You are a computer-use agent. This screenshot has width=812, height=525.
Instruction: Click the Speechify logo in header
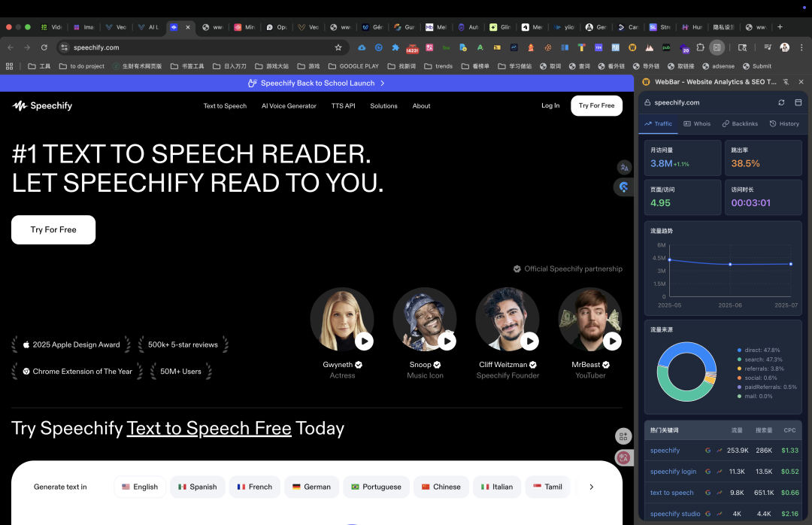(42, 106)
